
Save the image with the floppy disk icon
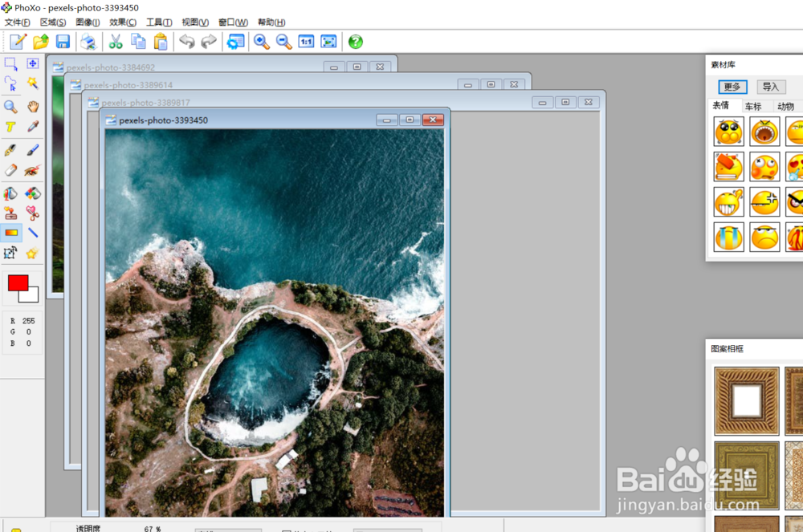point(63,42)
